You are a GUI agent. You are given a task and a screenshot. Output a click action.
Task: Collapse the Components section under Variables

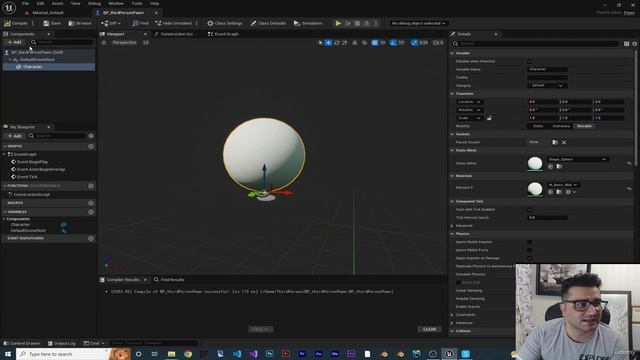[4, 219]
